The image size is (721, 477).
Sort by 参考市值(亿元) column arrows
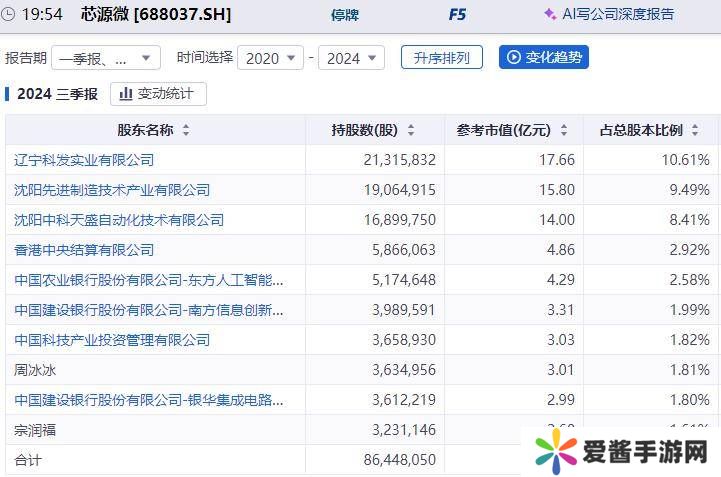point(564,131)
